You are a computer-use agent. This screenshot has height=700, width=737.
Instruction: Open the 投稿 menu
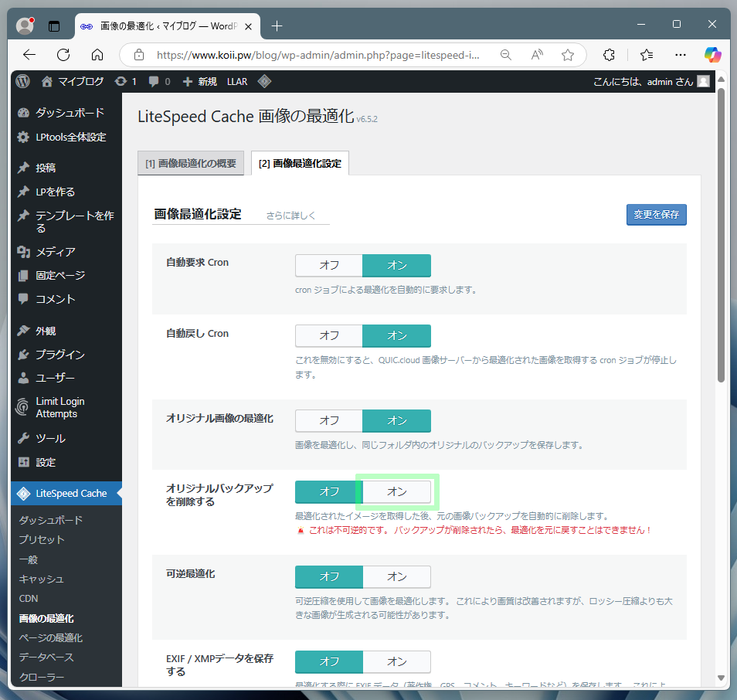[x=66, y=168]
